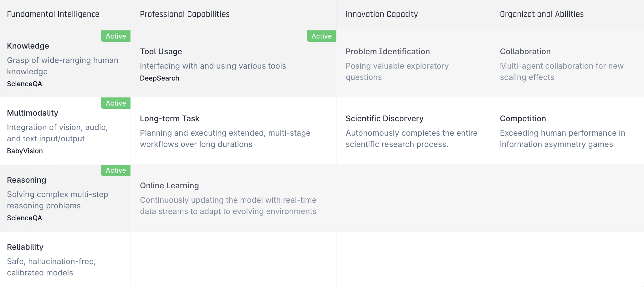The image size is (644, 287).
Task: Select the Fundamental Intelligence column header
Action: [53, 14]
